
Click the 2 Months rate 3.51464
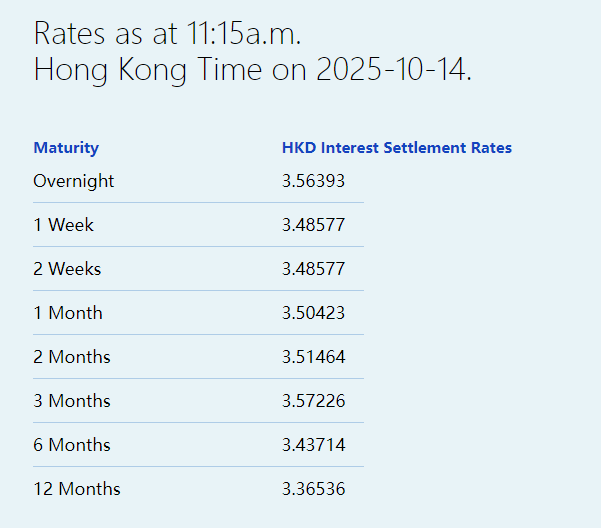pos(314,357)
